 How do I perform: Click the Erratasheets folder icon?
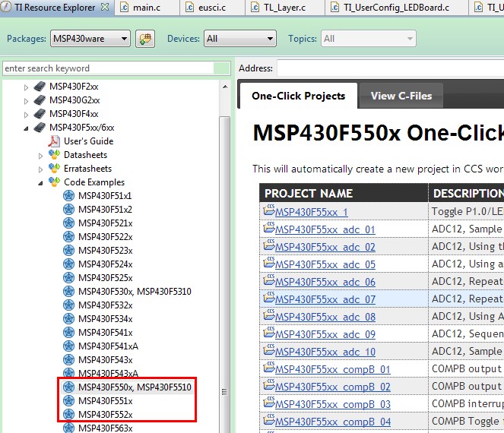click(x=54, y=169)
